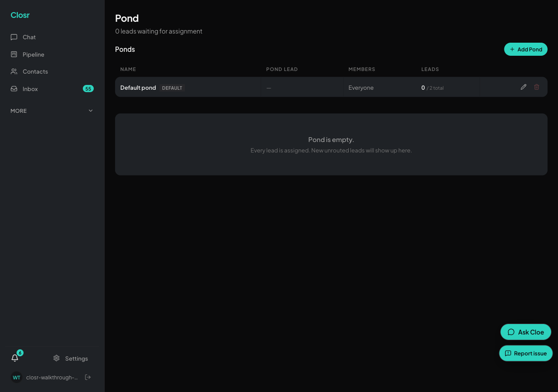The width and height of the screenshot is (558, 392).
Task: Open Contacts in the sidebar
Action: tap(52, 71)
